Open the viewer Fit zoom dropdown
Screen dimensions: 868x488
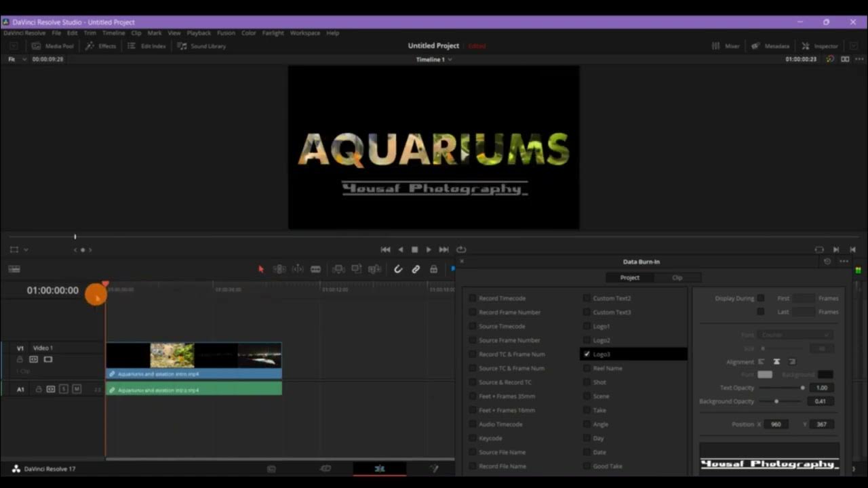(x=17, y=60)
